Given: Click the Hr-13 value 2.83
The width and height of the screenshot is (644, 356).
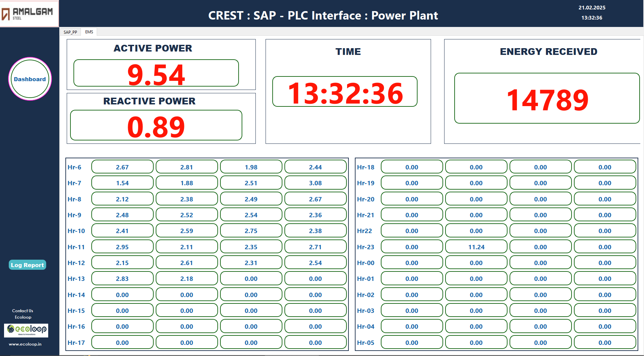Looking at the screenshot, I should (x=122, y=279).
